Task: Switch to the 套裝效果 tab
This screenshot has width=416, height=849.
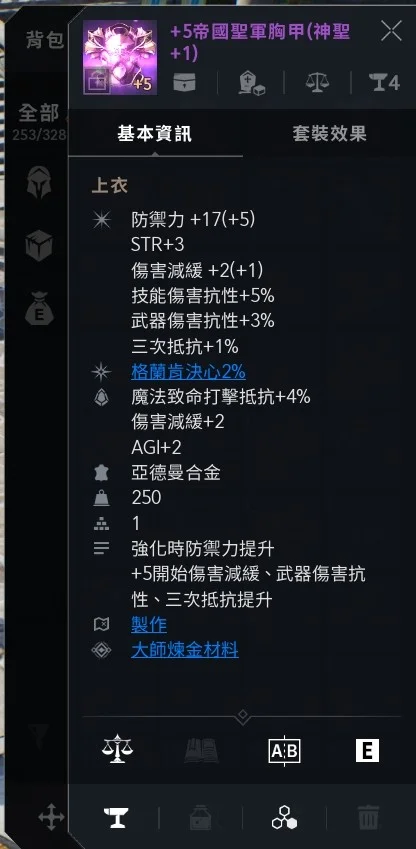Action: pyautogui.click(x=329, y=134)
